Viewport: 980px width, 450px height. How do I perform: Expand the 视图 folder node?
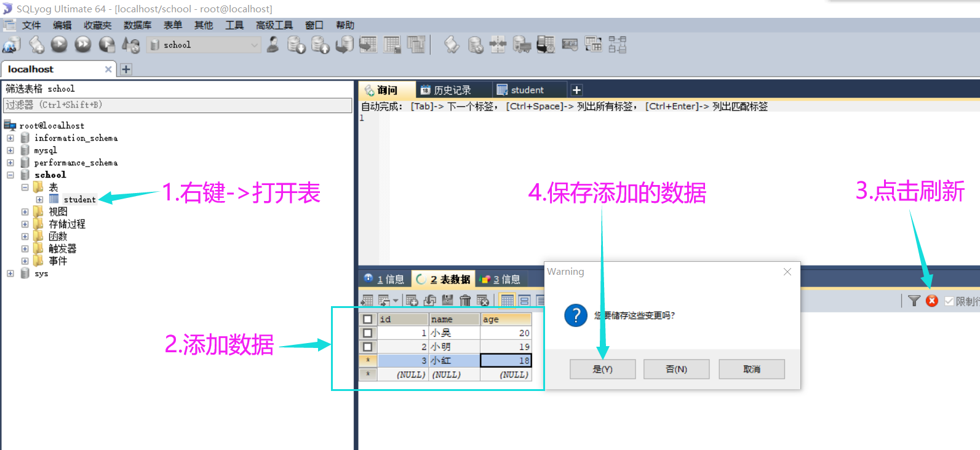pyautogui.click(x=25, y=212)
